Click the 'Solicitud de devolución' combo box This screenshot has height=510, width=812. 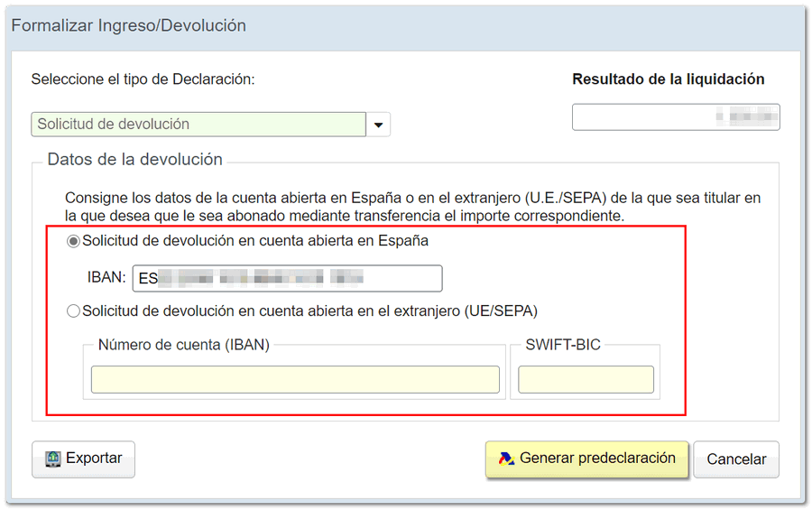pos(198,125)
